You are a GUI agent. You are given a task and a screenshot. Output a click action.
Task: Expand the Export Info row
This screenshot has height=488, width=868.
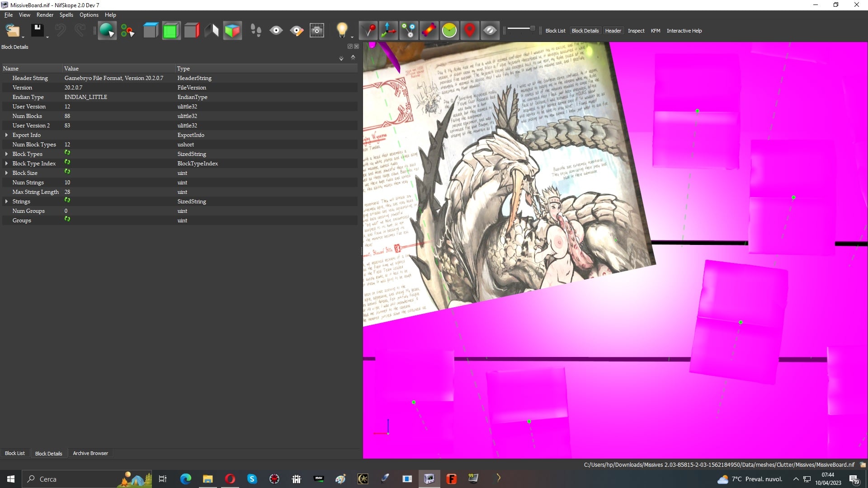click(6, 135)
